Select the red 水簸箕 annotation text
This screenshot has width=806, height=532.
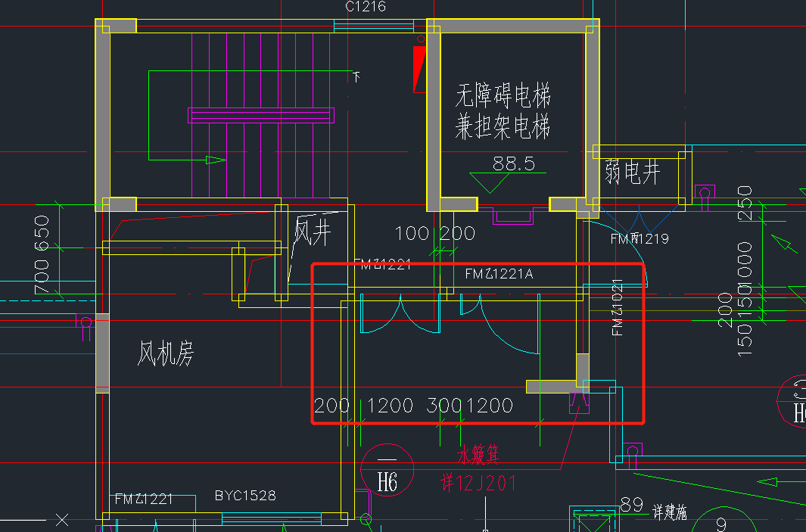[x=478, y=454]
